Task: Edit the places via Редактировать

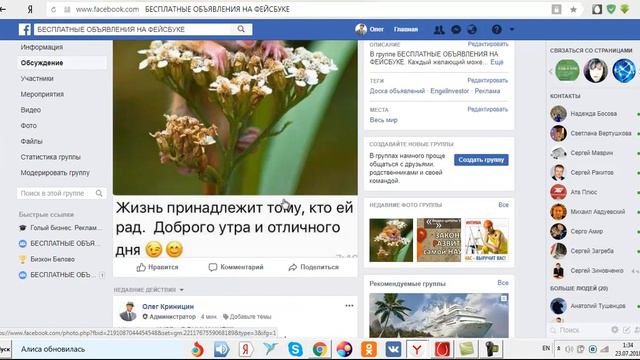Action: (x=488, y=109)
